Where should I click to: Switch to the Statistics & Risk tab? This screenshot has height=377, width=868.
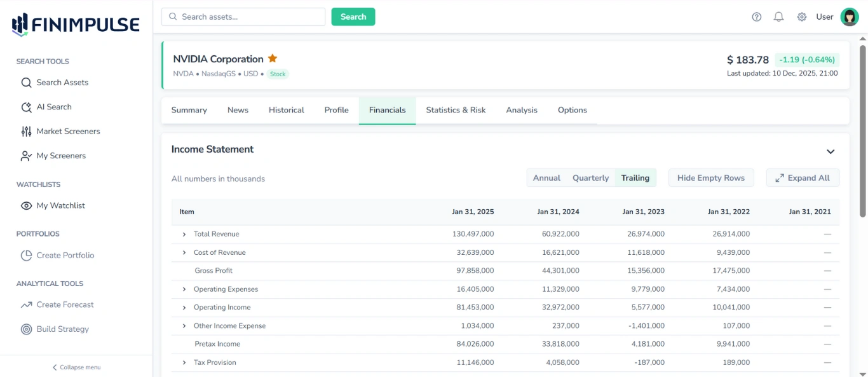pyautogui.click(x=455, y=110)
